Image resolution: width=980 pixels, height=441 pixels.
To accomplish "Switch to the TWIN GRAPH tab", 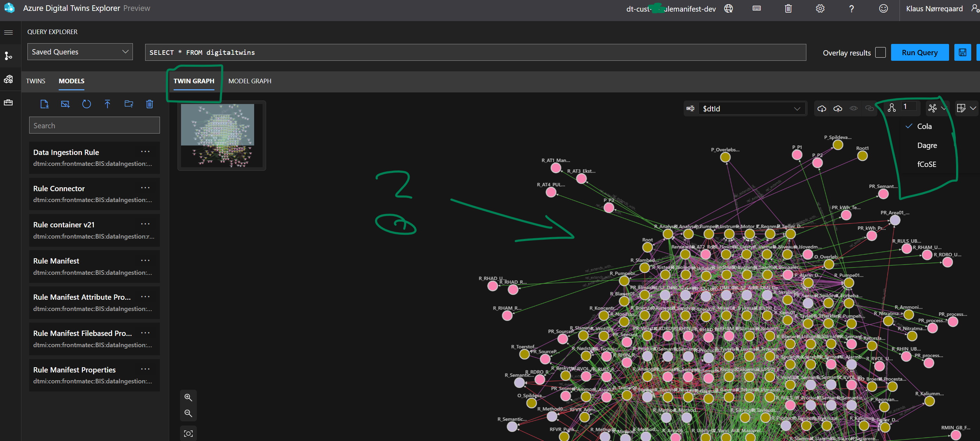I will tap(194, 81).
